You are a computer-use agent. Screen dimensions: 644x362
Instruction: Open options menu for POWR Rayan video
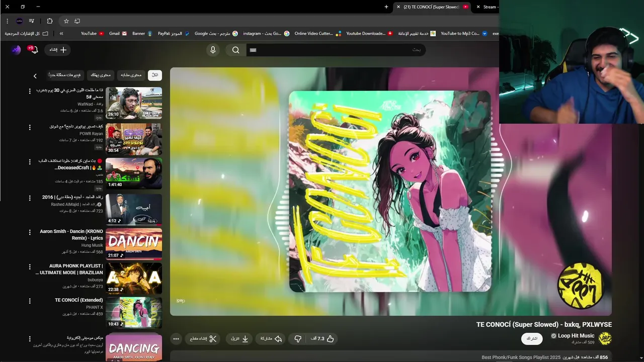point(30,128)
